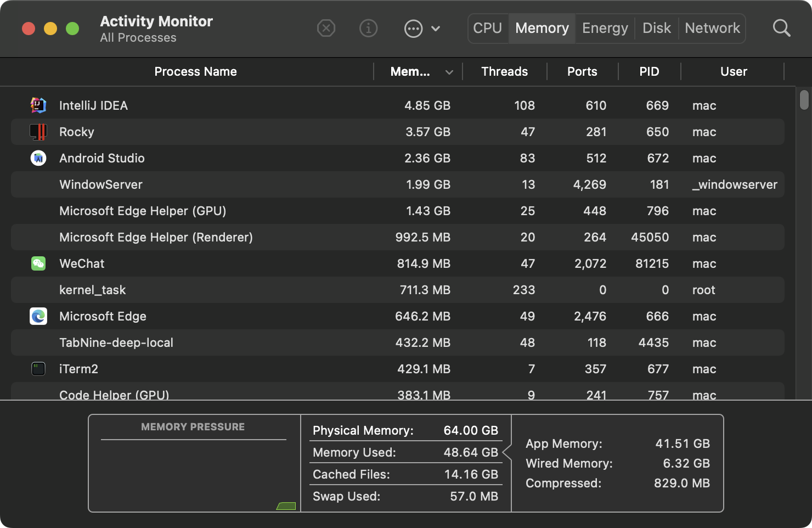The image size is (812, 528).
Task: Click the Swap Used 57.0 MB value
Action: point(474,496)
